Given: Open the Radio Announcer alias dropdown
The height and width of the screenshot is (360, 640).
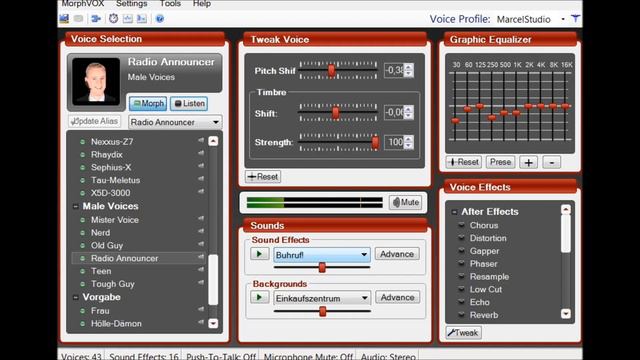Looking at the screenshot, I should coord(176,122).
